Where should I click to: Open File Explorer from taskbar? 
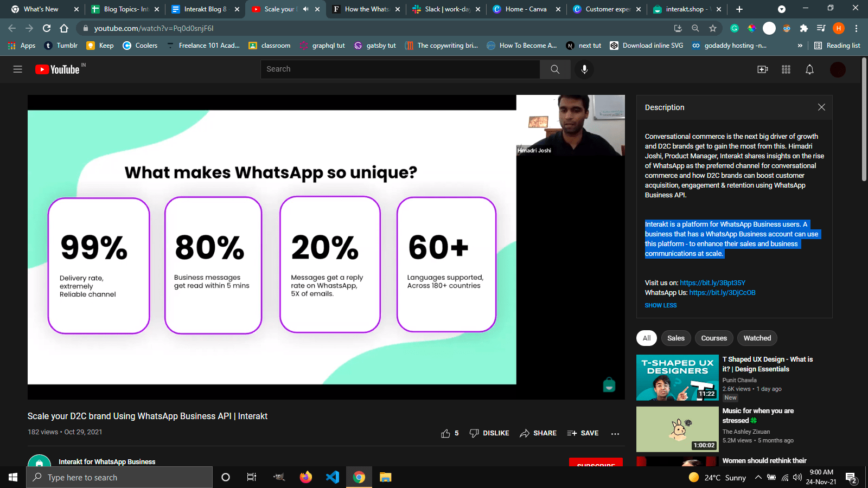(385, 477)
